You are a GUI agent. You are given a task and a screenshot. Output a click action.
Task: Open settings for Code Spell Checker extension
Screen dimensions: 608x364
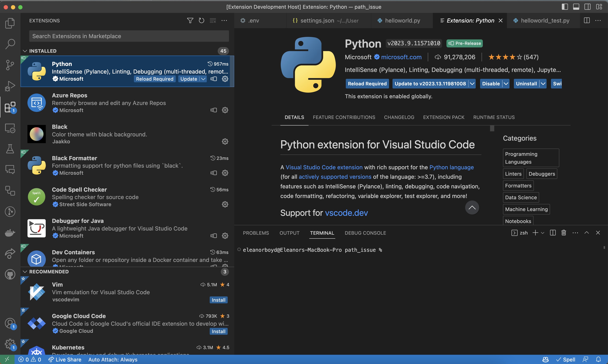[x=225, y=204]
